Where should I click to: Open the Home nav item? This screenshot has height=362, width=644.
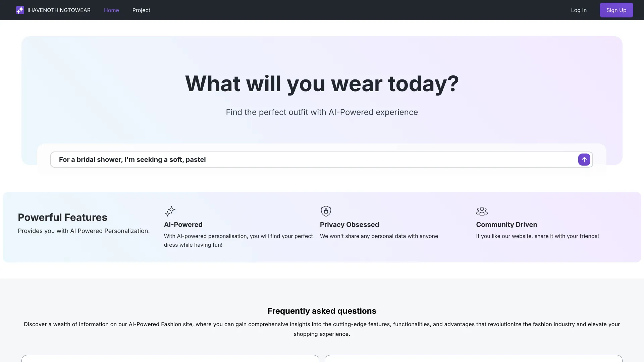(x=111, y=10)
